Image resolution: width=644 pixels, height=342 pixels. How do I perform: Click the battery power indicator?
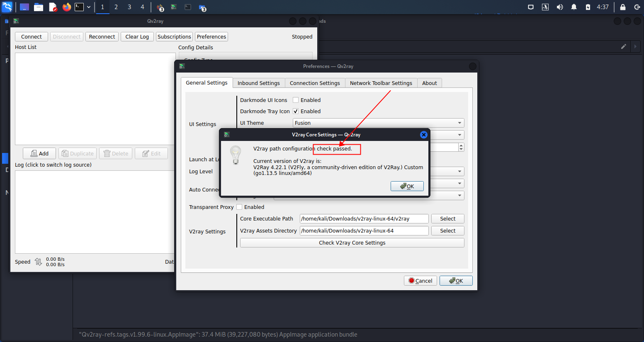click(x=588, y=7)
